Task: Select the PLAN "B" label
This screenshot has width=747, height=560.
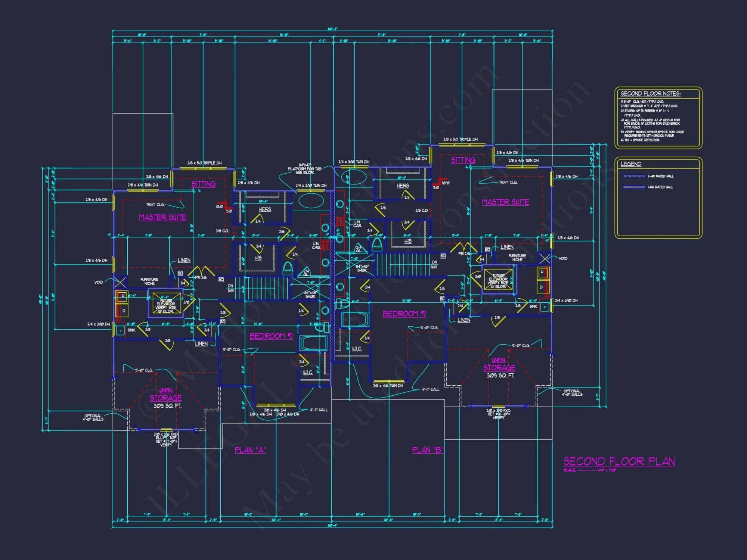Action: (x=427, y=450)
